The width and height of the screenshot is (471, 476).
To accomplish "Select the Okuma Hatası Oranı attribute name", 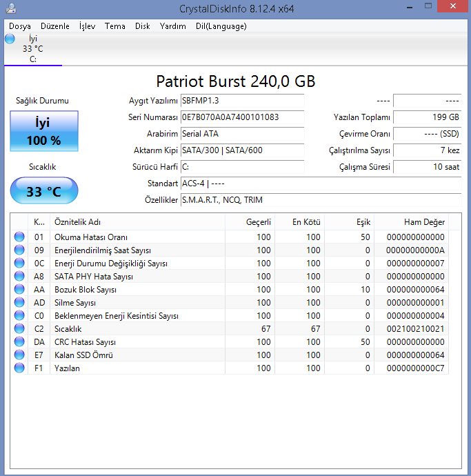I will coord(91,237).
